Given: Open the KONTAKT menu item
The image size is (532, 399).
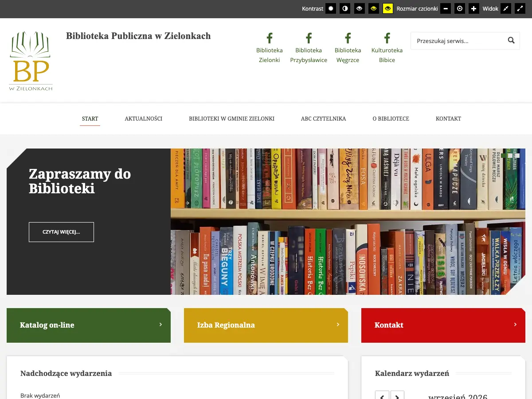Looking at the screenshot, I should pyautogui.click(x=449, y=119).
